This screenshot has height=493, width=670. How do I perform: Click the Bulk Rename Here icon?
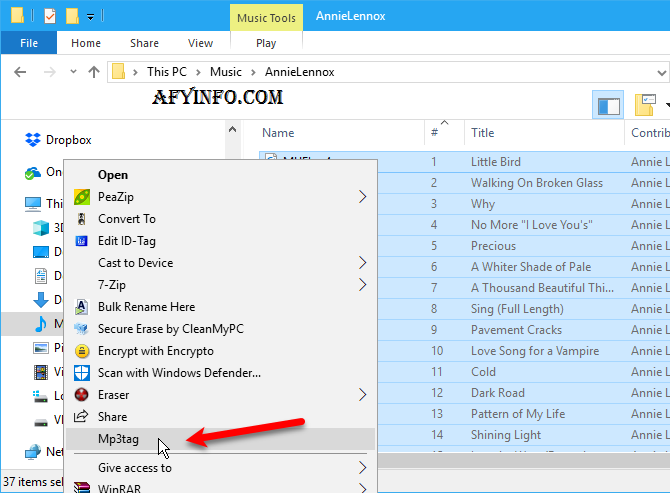82,307
